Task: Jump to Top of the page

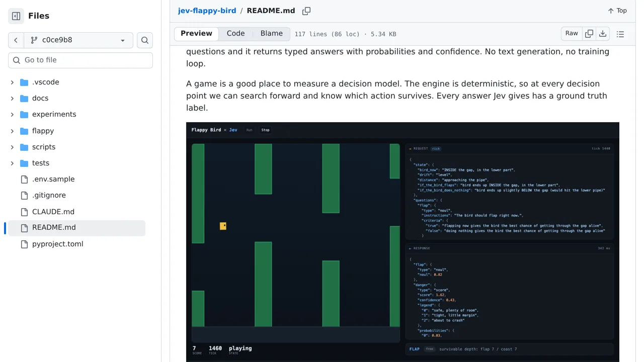Action: point(617,11)
